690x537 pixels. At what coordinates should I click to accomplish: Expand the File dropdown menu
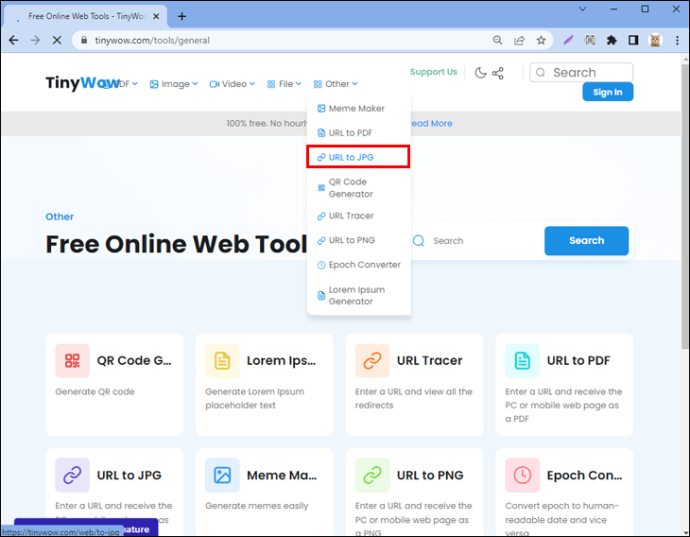coord(284,84)
